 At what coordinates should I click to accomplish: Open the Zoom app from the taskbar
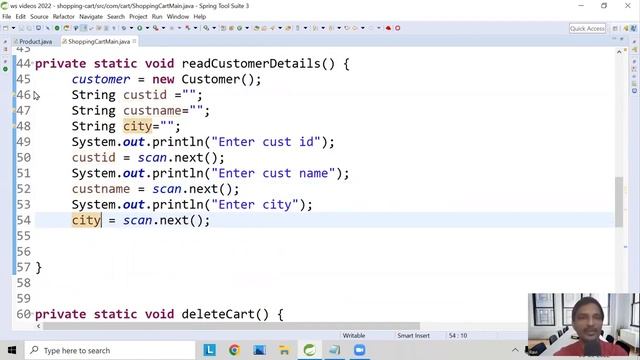359,350
